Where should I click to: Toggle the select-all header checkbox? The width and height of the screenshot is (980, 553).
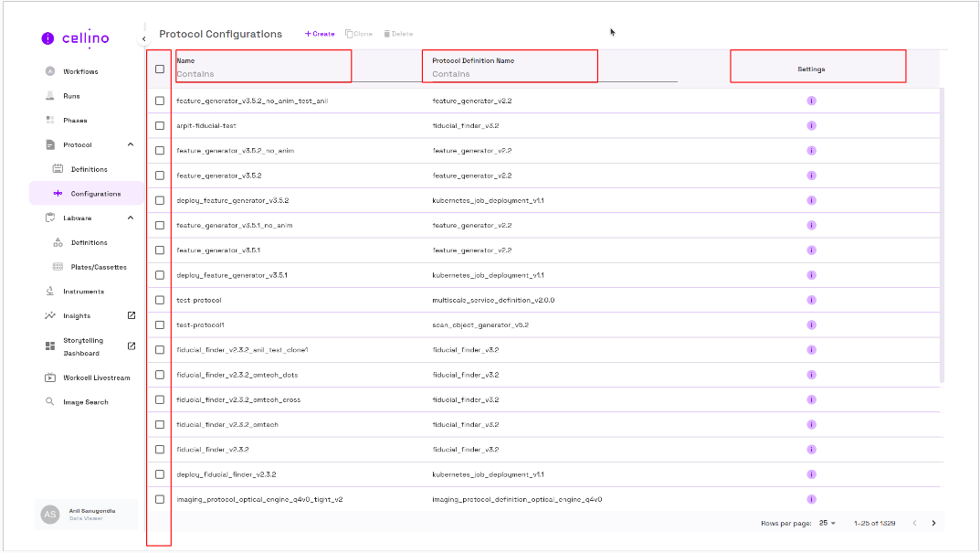(x=160, y=69)
